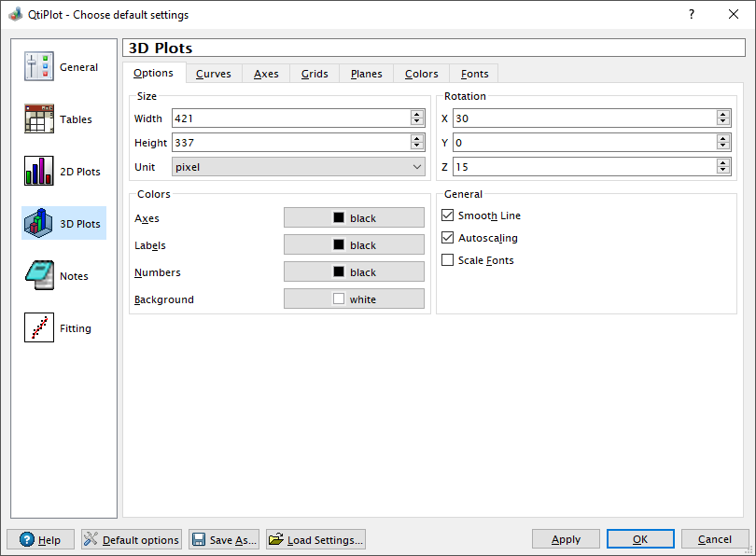
Task: Switch to the Curves tab
Action: point(214,74)
